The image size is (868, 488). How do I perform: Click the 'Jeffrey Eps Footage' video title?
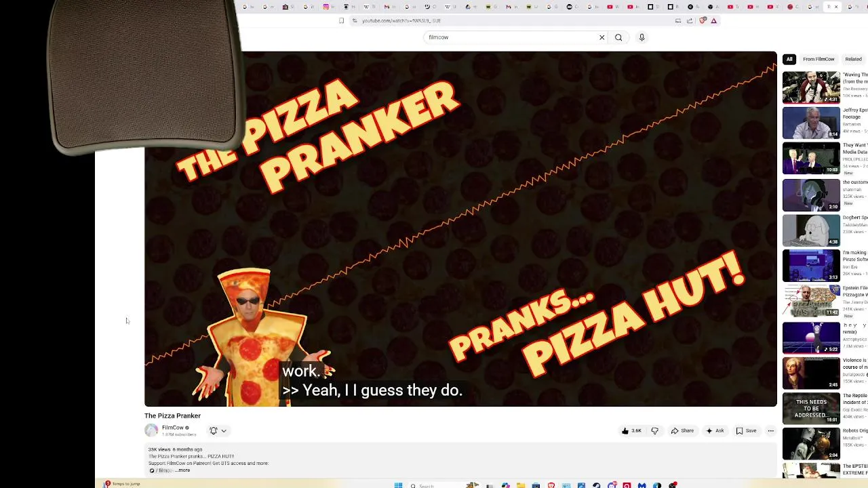click(855, 113)
